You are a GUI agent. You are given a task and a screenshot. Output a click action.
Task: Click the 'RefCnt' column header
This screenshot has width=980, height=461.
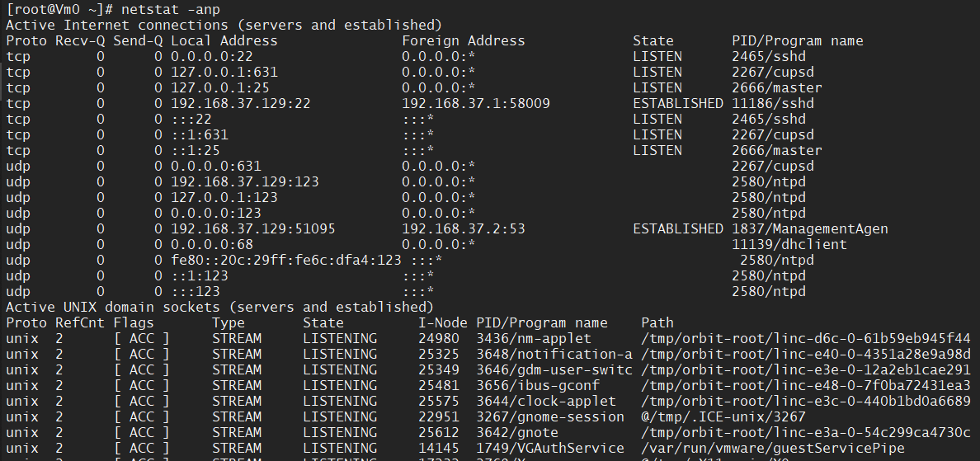(x=80, y=323)
